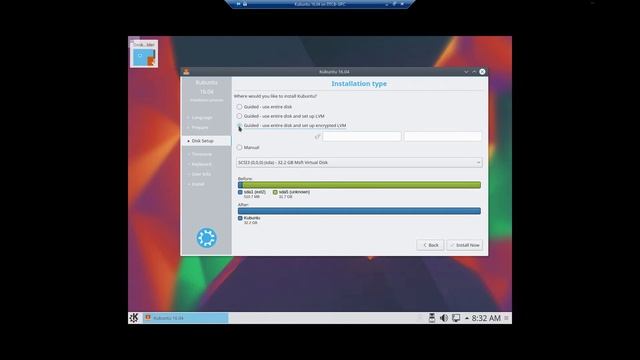Open the removable device notifier tray icon
This screenshot has height=360, width=640.
[x=432, y=318]
